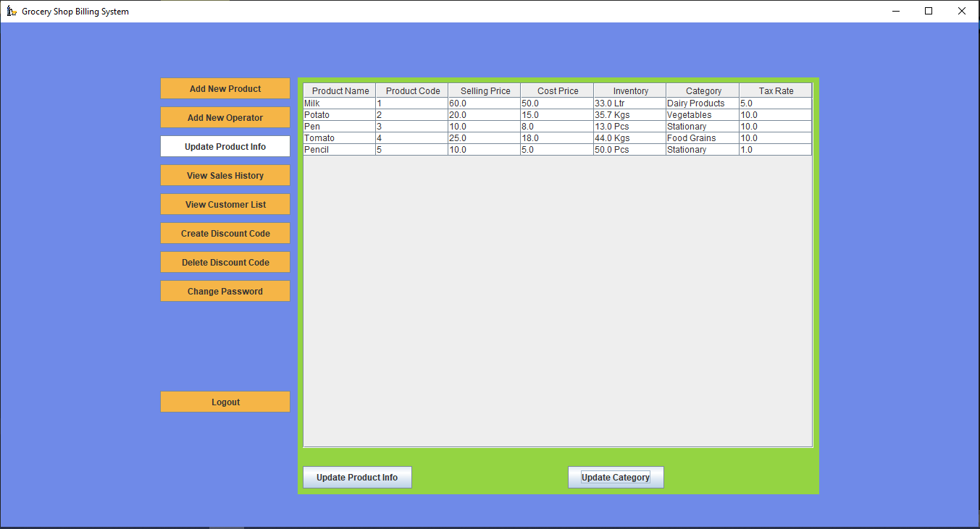Open Change Password screen
Screen dimensions: 980x529
point(225,291)
